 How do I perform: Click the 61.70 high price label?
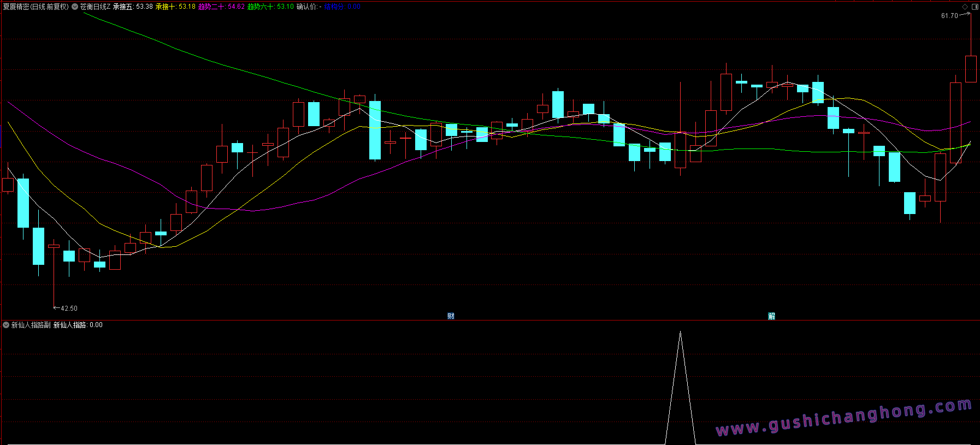(949, 16)
